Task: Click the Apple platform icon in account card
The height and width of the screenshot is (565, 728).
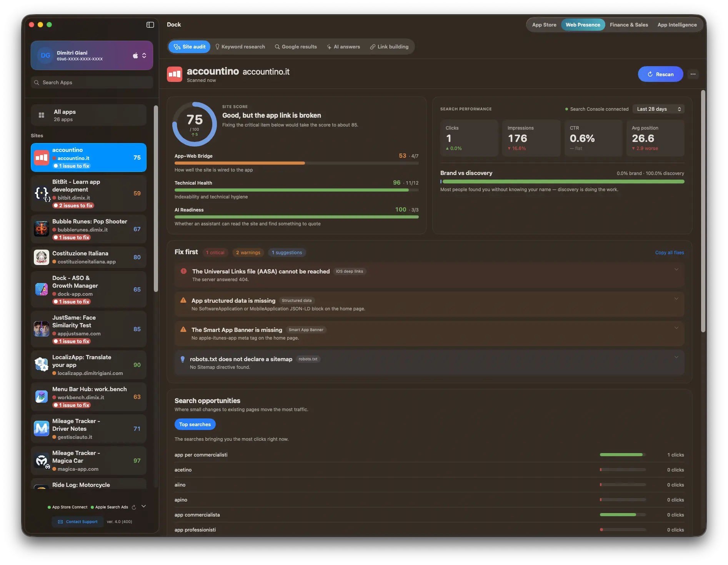Action: [x=135, y=56]
